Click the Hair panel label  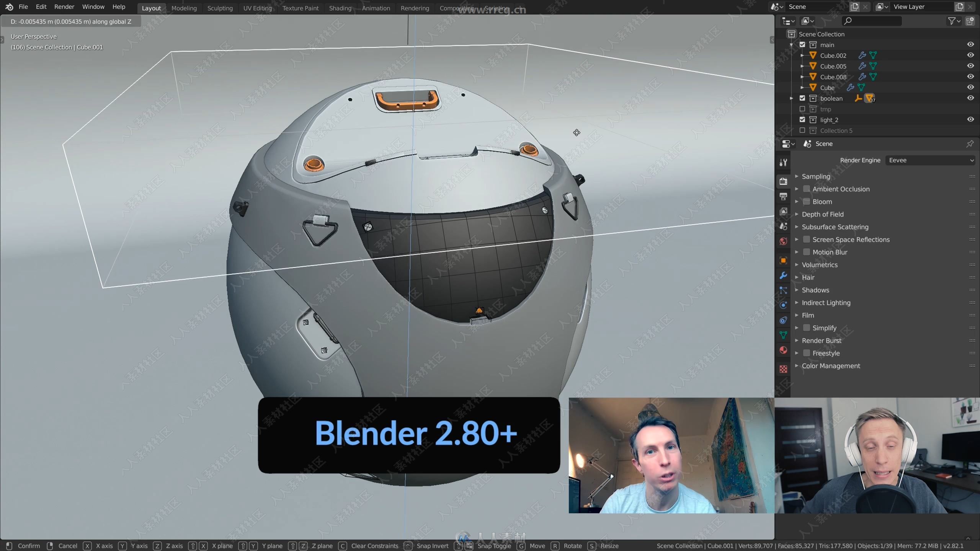click(808, 277)
